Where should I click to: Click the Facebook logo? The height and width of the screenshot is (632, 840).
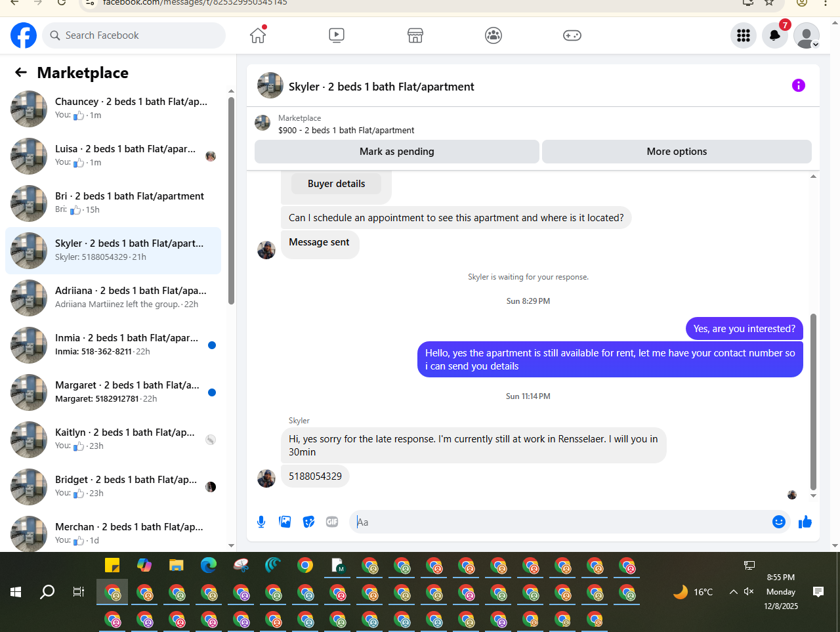(x=24, y=35)
